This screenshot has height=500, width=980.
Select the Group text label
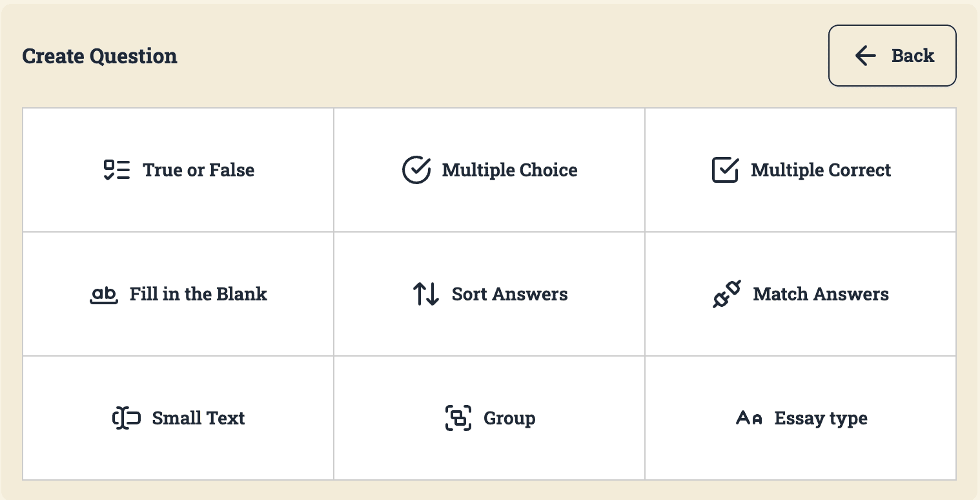click(509, 419)
